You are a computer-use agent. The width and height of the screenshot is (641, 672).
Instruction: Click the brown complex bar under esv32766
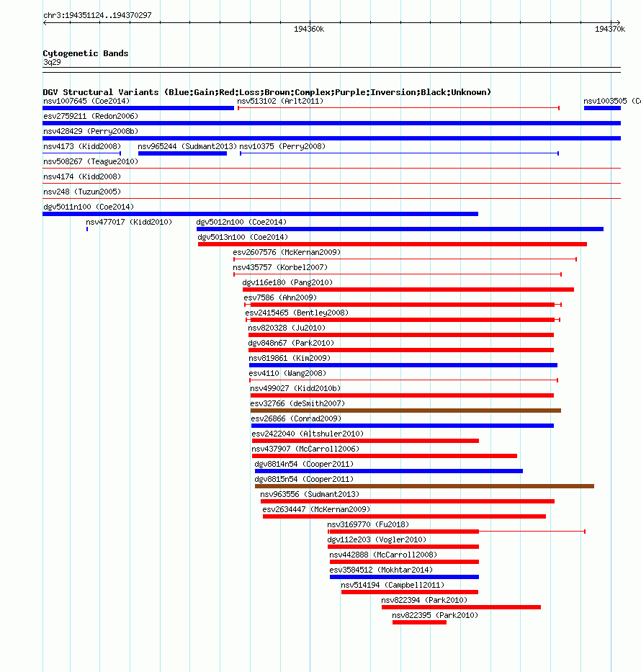[x=405, y=411]
